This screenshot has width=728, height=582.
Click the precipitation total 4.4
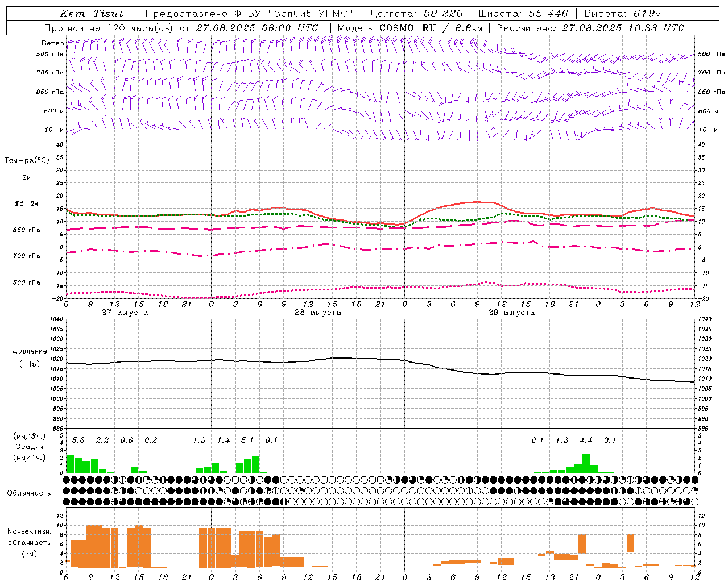586,440
